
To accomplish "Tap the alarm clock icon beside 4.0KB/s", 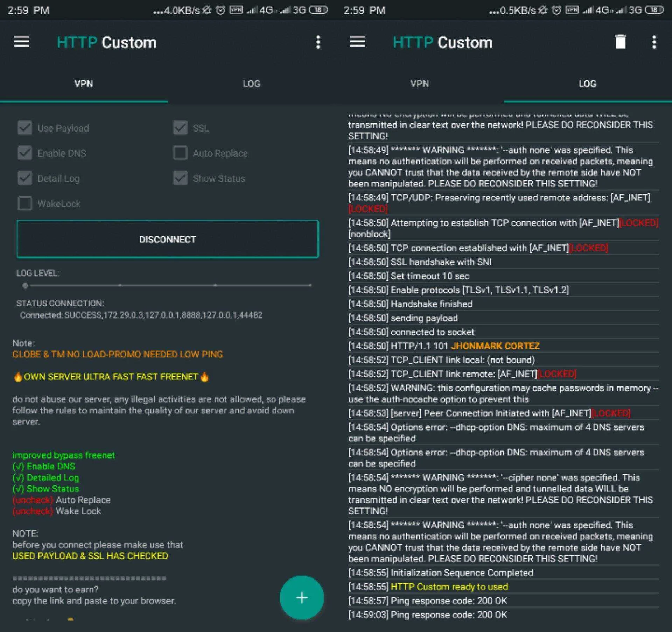I will pos(220,10).
